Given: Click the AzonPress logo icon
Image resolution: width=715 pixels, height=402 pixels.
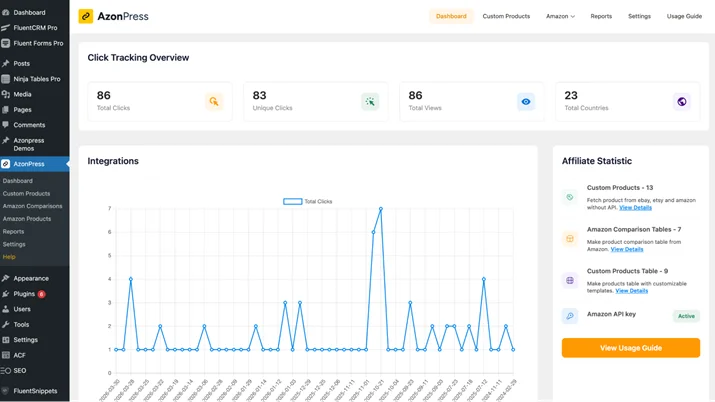Looking at the screenshot, I should point(86,16).
